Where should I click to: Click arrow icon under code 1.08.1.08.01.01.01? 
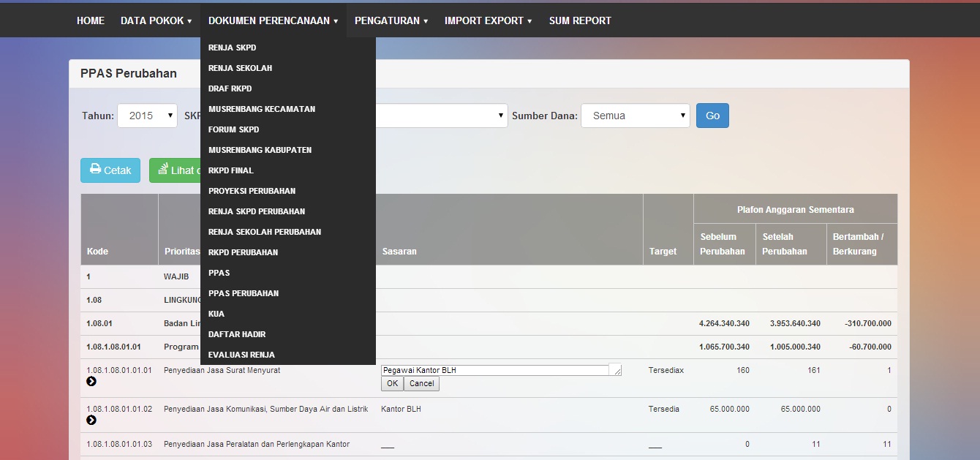click(91, 381)
